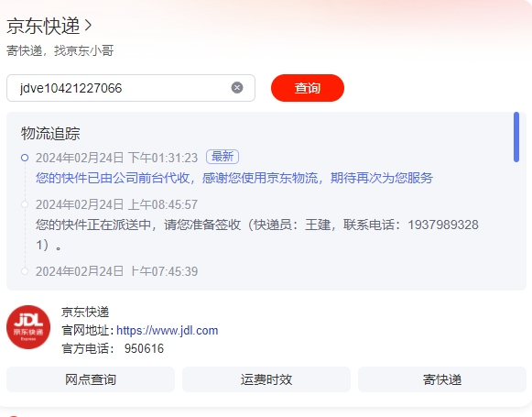The width and height of the screenshot is (532, 417).
Task: Click the latest tracking entry circle marker
Action: (x=25, y=158)
